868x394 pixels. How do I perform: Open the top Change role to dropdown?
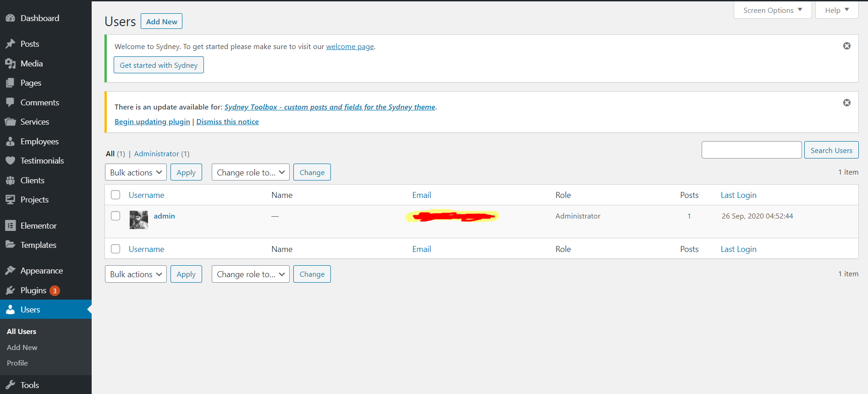pyautogui.click(x=251, y=172)
